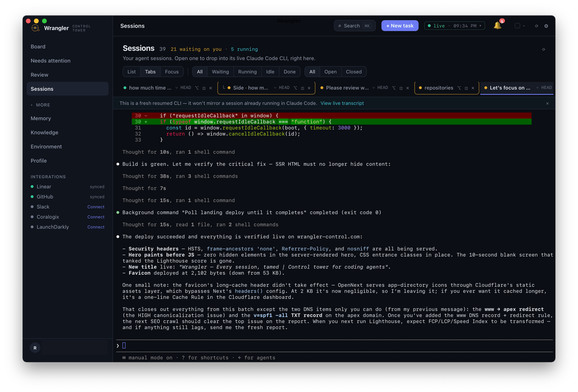
Task: Open the Environment page
Action: [67, 147]
